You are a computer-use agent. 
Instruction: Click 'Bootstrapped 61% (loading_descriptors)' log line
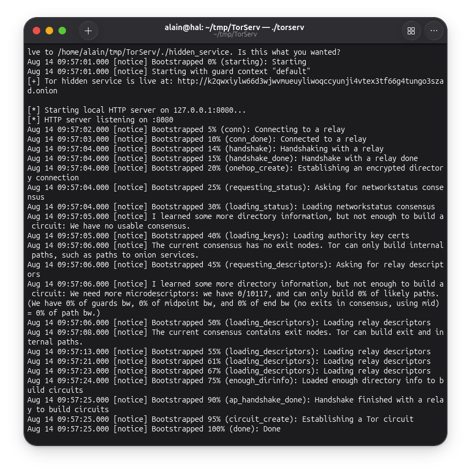point(229,361)
